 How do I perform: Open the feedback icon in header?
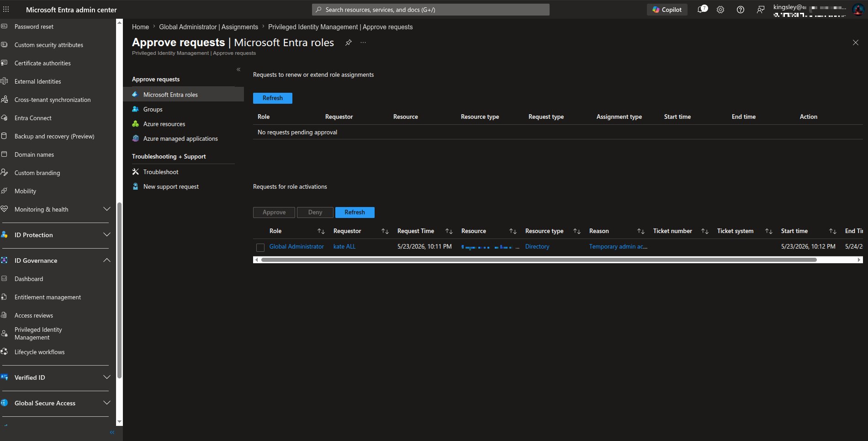click(x=761, y=10)
